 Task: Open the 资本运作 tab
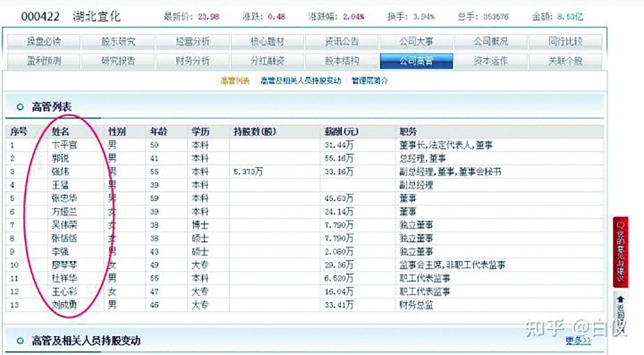492,60
